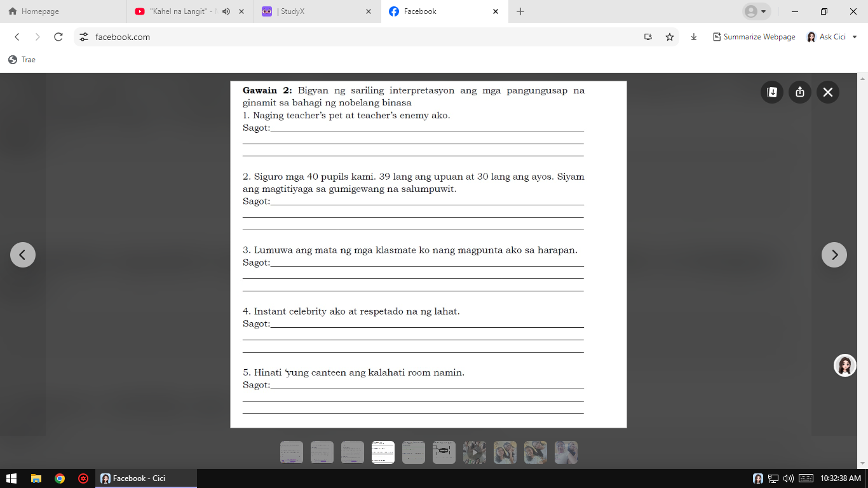Bookmark facebook.com with the star icon
The height and width of the screenshot is (488, 868).
[x=669, y=37]
